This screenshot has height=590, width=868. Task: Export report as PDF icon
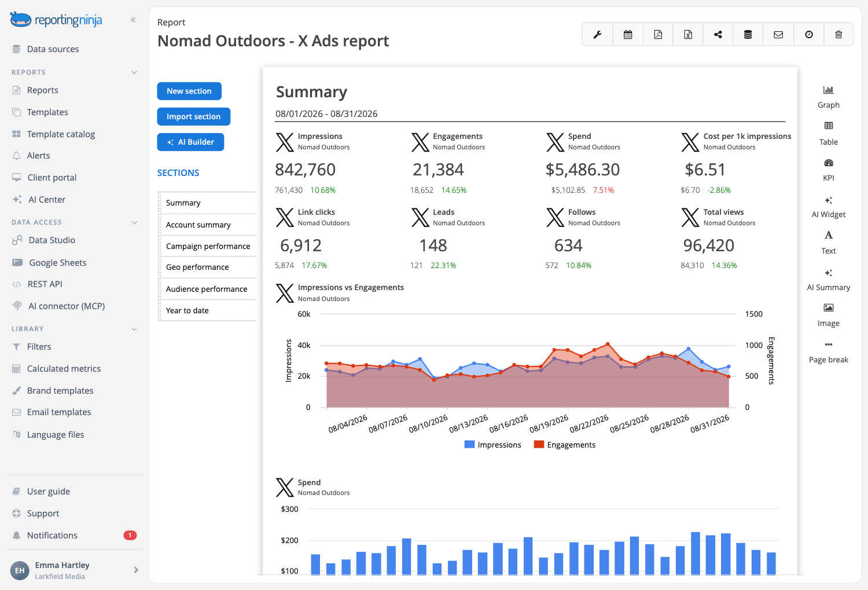(658, 35)
